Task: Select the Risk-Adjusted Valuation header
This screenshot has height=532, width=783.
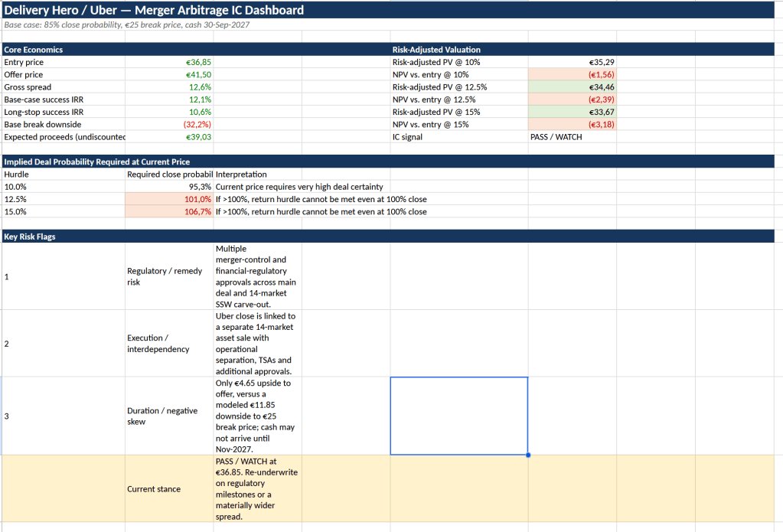Action: pyautogui.click(x=582, y=50)
